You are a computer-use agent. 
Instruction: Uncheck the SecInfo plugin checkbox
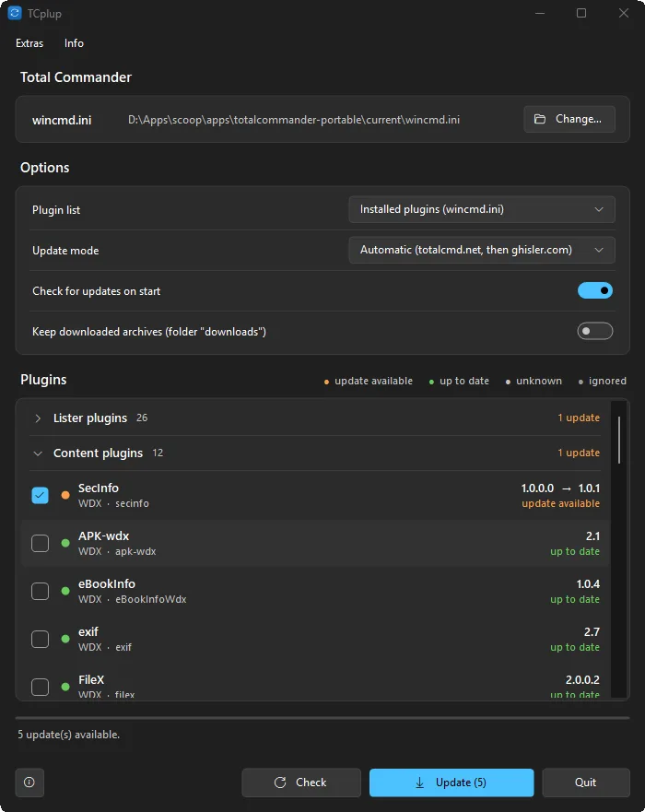(x=40, y=495)
